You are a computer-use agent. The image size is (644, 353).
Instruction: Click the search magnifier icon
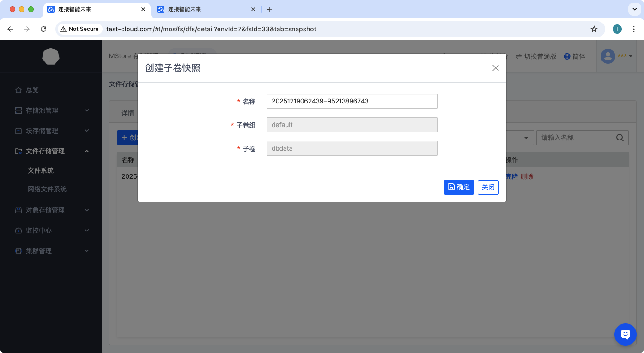click(x=620, y=138)
